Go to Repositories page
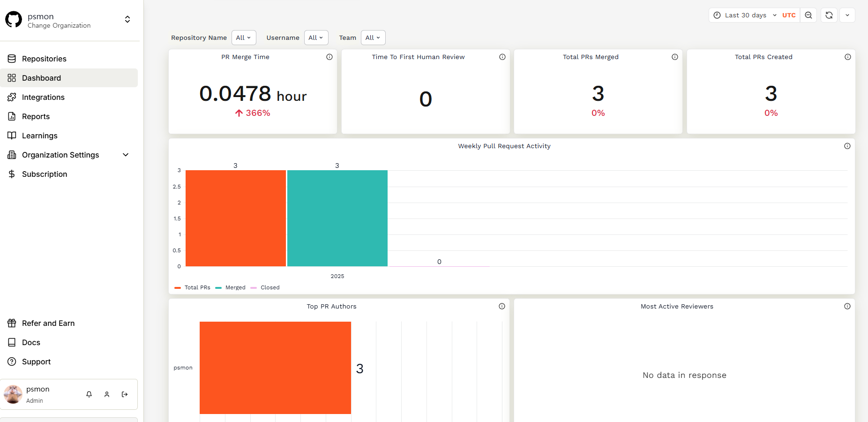This screenshot has width=868, height=422. pyautogui.click(x=44, y=59)
